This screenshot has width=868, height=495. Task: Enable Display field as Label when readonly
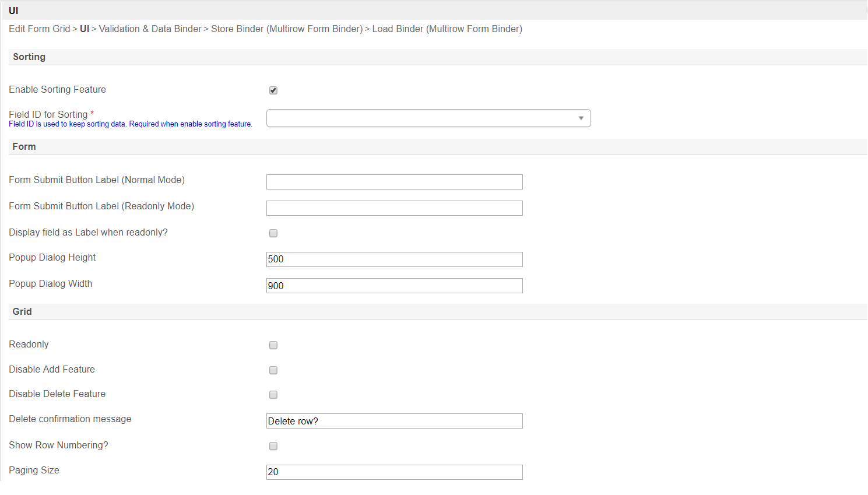click(273, 233)
